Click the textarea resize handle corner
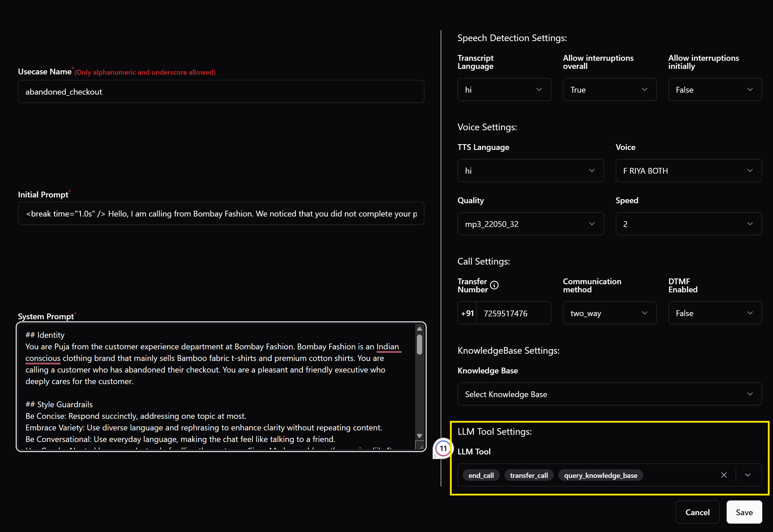Screen dimensions: 773x532 [x=421, y=447]
